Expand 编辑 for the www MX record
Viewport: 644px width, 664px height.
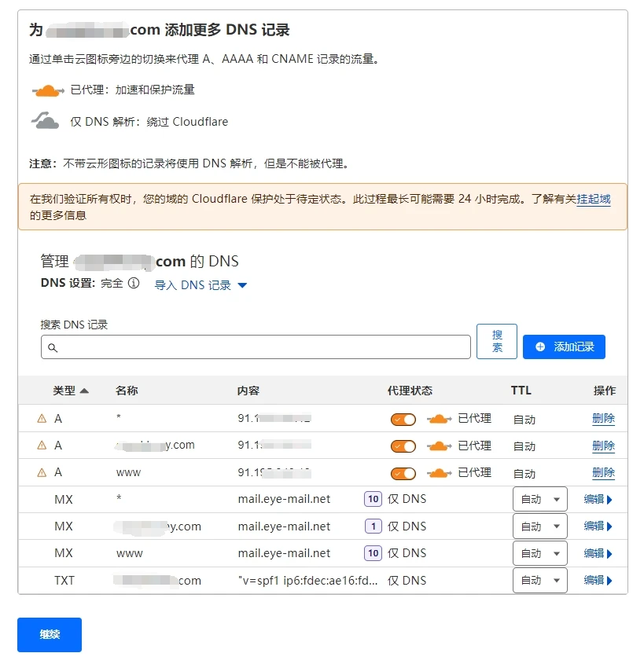click(598, 553)
